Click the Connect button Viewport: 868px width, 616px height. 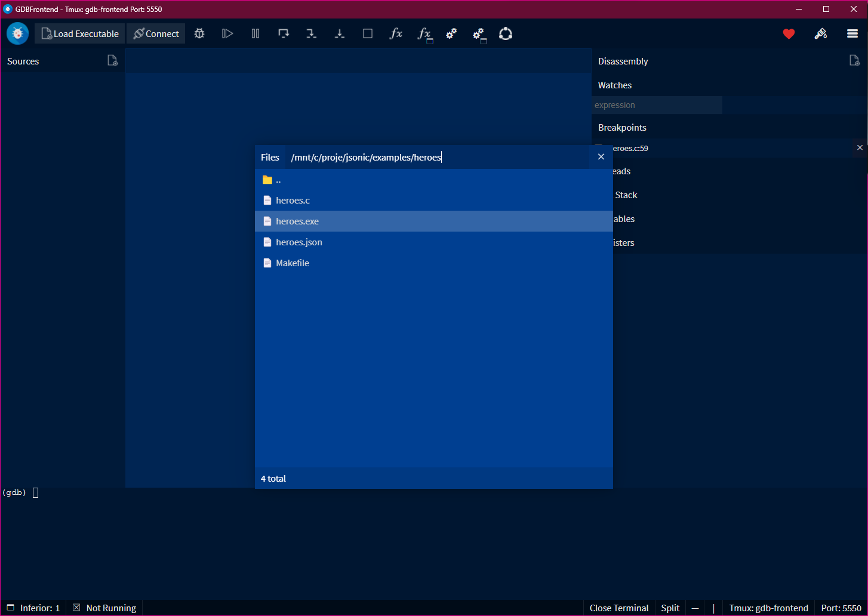pos(155,33)
